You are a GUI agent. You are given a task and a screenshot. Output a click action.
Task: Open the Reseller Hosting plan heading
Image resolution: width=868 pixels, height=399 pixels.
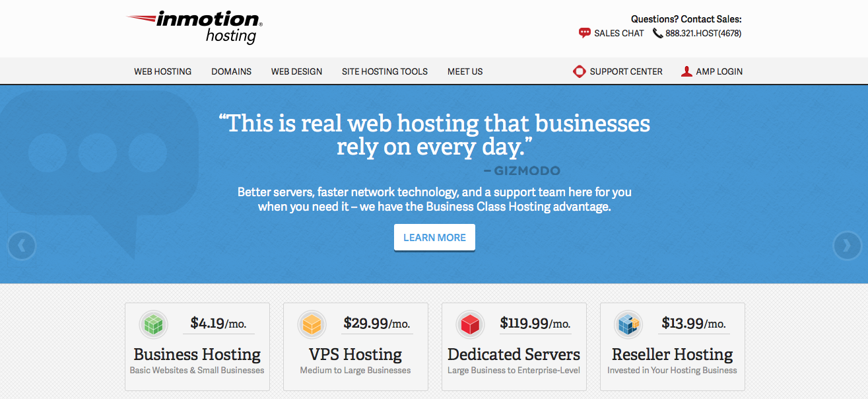(673, 355)
